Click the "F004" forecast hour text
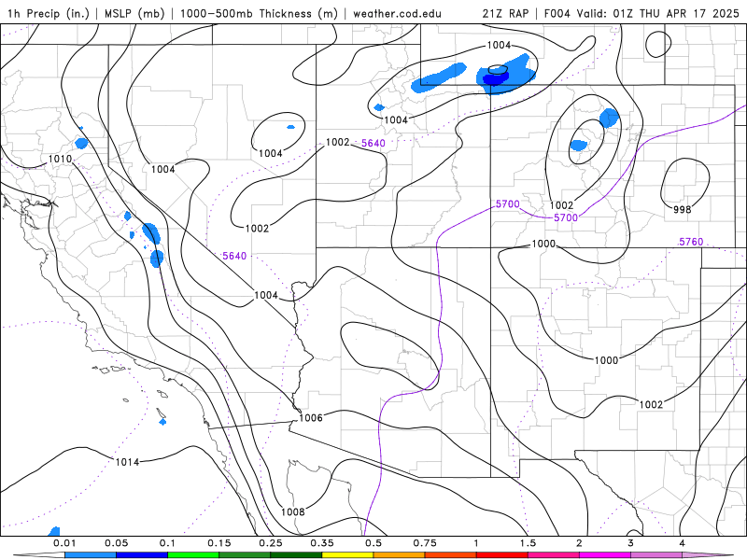Screen dimensions: 747x560 (x=557, y=13)
